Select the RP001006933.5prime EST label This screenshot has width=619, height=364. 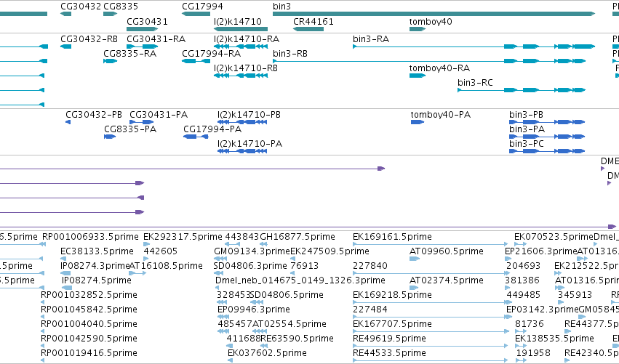click(90, 237)
